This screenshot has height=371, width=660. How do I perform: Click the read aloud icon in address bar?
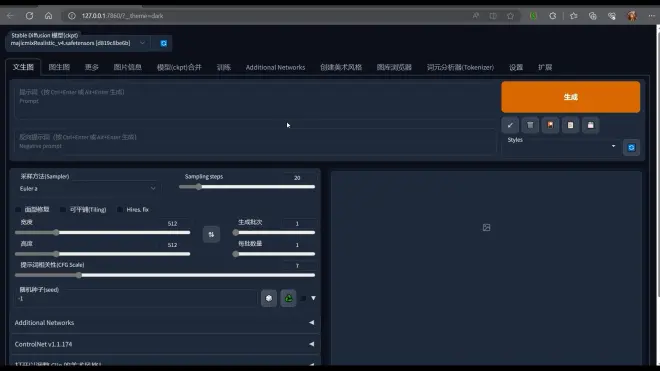[x=476, y=16]
